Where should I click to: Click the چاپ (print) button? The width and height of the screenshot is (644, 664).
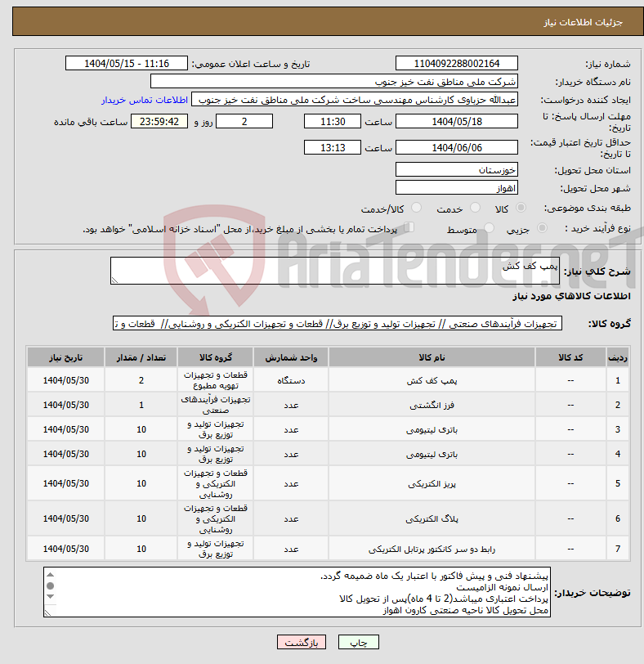359,643
